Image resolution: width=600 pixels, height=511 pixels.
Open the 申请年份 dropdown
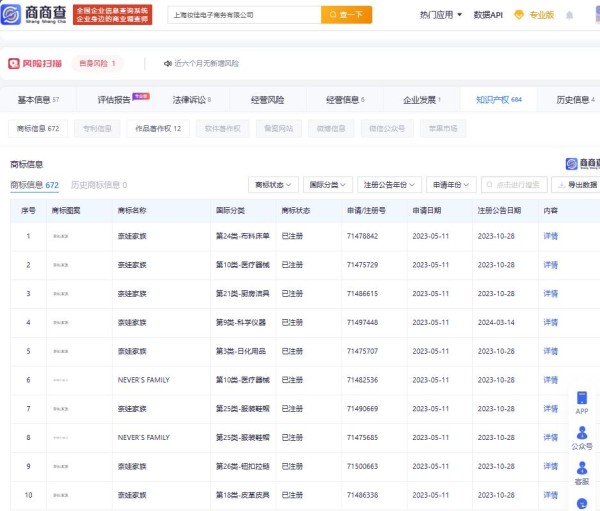click(x=450, y=185)
